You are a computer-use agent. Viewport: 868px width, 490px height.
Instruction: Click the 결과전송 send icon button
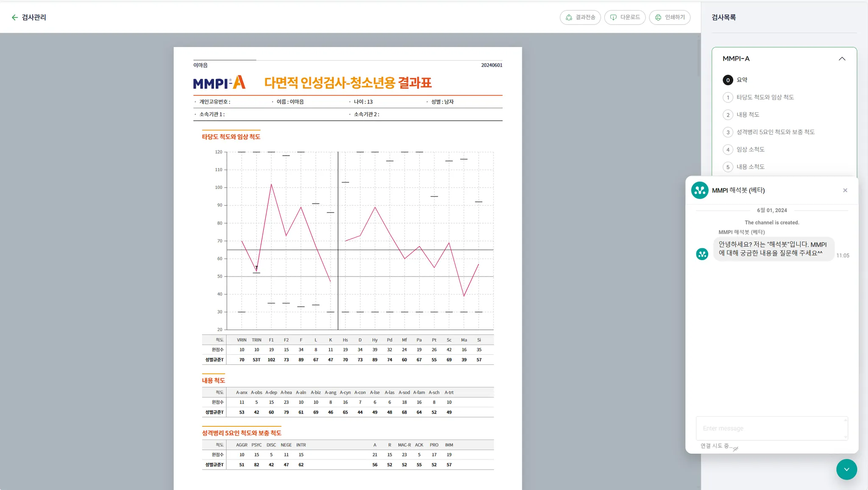click(569, 17)
